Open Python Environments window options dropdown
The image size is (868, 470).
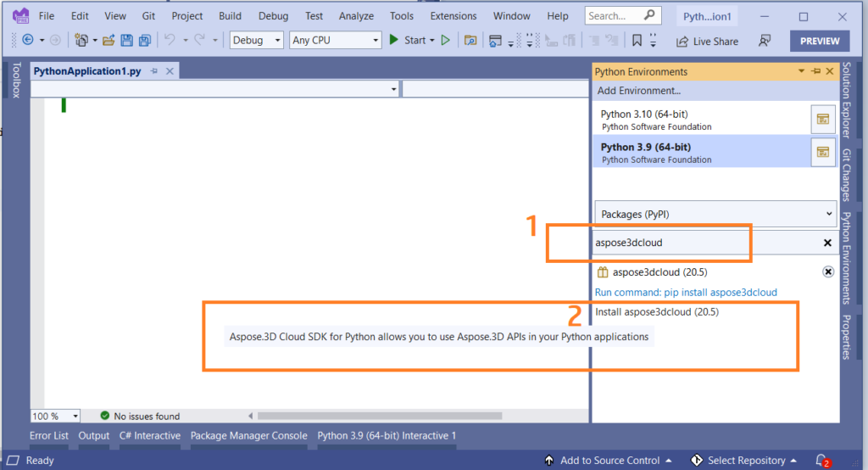[x=801, y=71]
